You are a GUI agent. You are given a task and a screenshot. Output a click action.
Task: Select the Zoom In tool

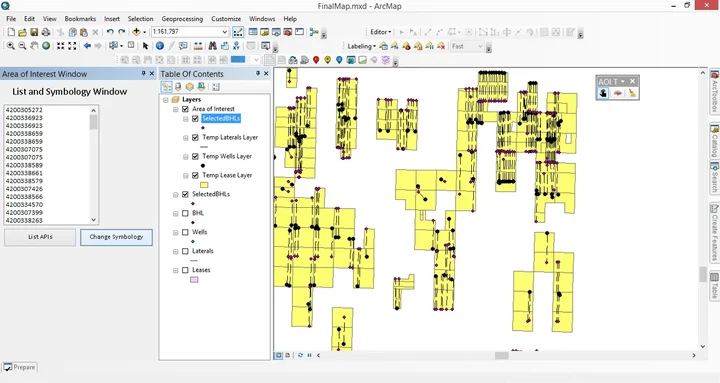point(10,46)
